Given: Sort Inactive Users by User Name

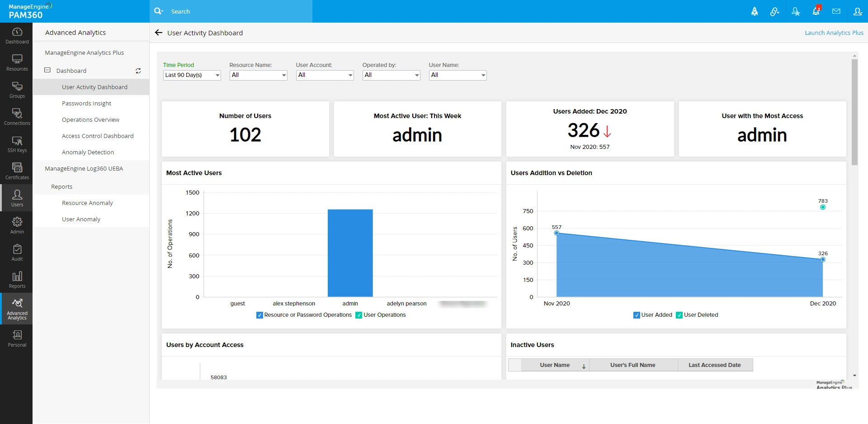Looking at the screenshot, I should click(x=554, y=365).
